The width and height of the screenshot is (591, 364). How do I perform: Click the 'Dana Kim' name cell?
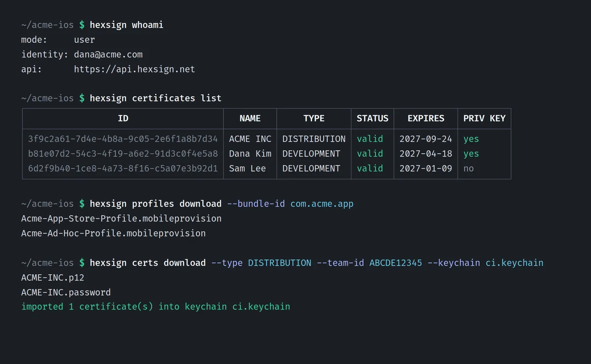(250, 154)
